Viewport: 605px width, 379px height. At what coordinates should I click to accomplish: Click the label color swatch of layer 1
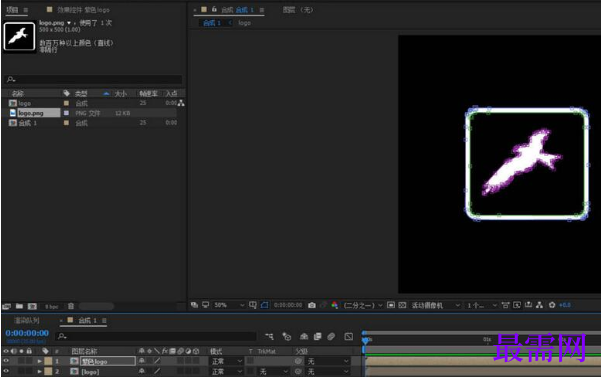coord(48,361)
